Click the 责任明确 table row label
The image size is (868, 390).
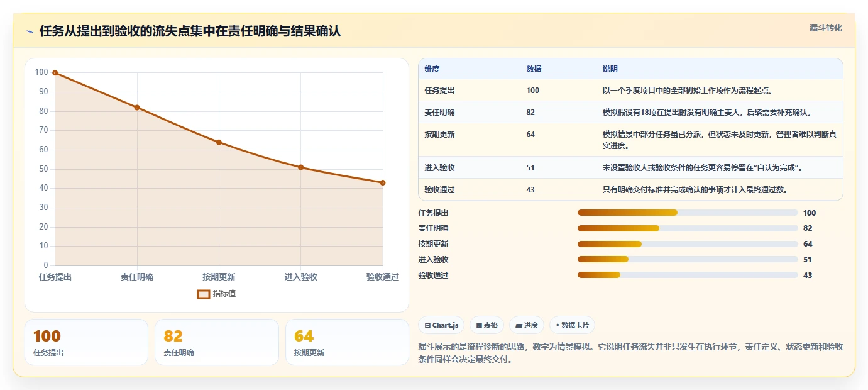pos(440,113)
